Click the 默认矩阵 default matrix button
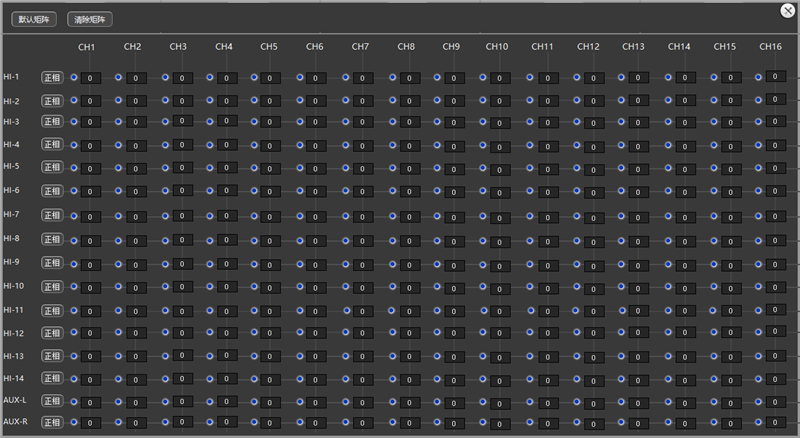 34,19
